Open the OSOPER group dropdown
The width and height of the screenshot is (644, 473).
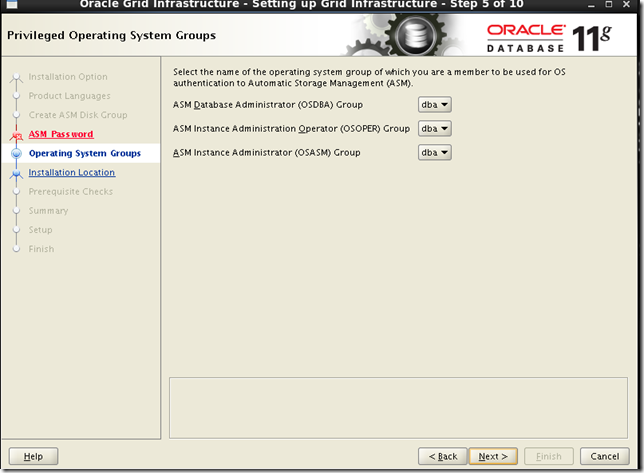coord(435,129)
